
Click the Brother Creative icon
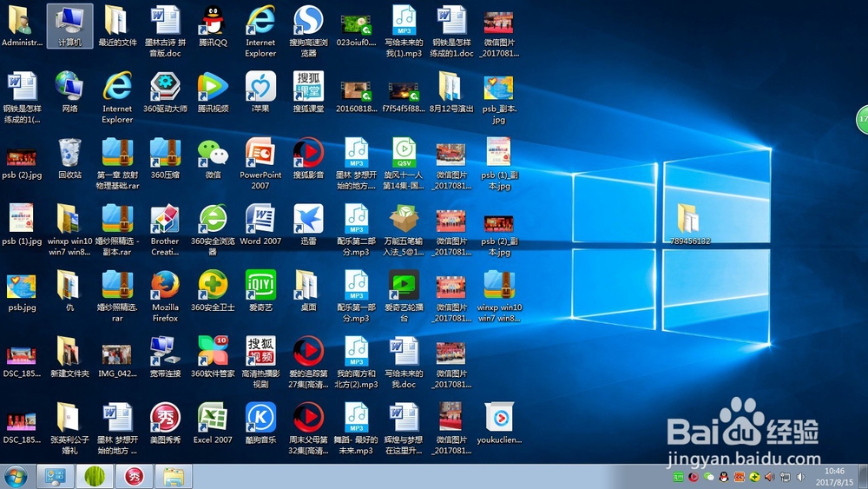pos(165,230)
